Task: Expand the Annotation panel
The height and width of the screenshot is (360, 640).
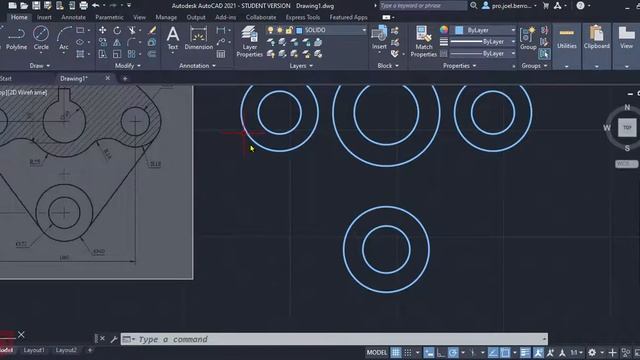Action: pyautogui.click(x=197, y=65)
